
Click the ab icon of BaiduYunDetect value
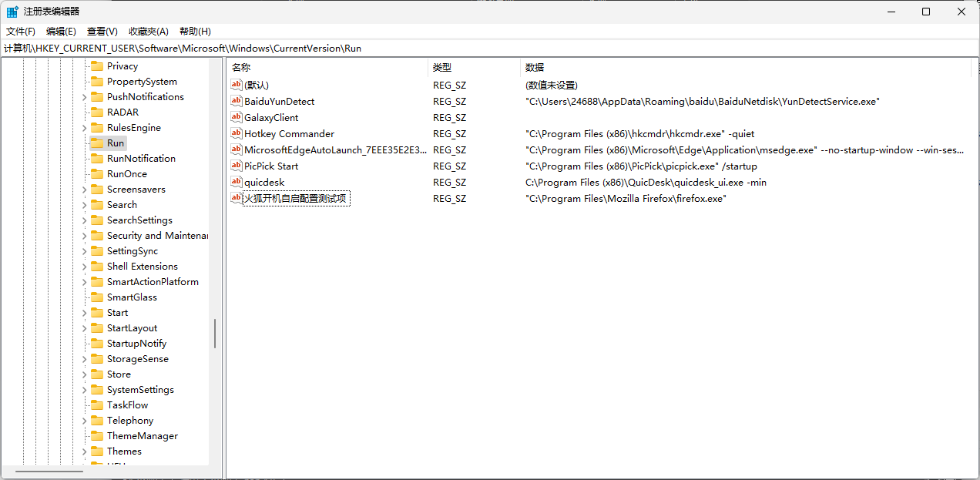point(237,101)
